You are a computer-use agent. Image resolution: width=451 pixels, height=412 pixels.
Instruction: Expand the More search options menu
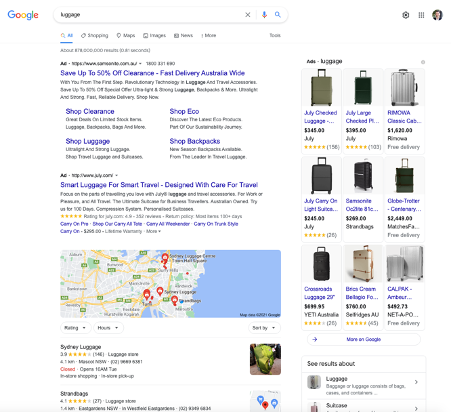click(x=209, y=35)
